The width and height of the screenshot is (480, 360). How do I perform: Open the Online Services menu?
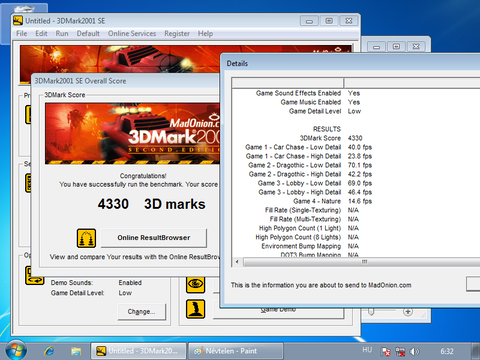(132, 34)
